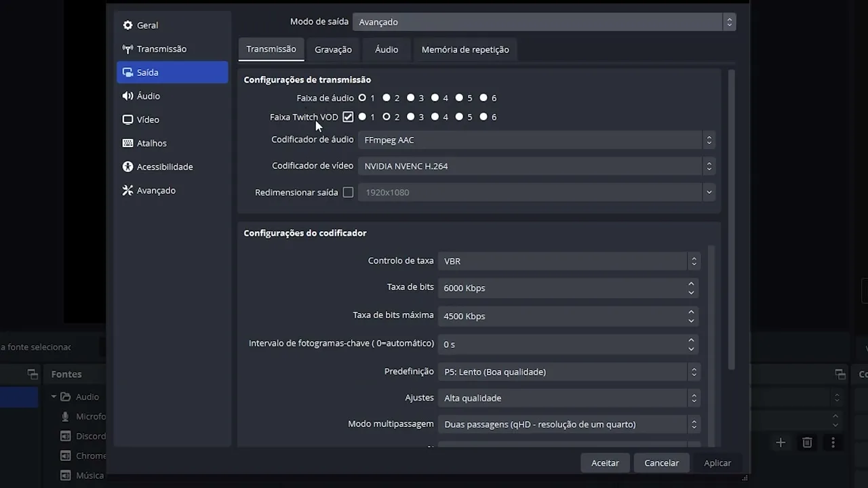Viewport: 868px width, 488px height.
Task: Select Twitch VOD track 1
Action: [362, 117]
